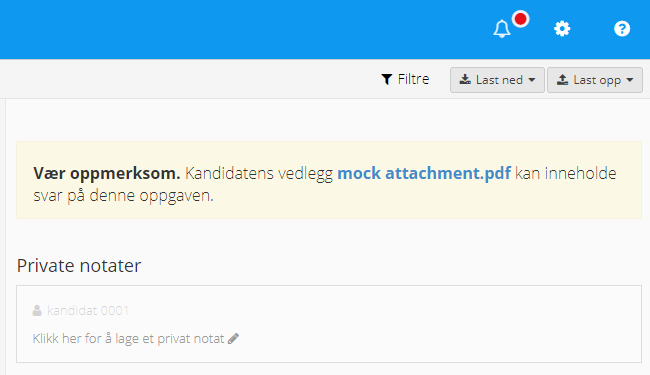Click inside the private notes box

pos(329,324)
